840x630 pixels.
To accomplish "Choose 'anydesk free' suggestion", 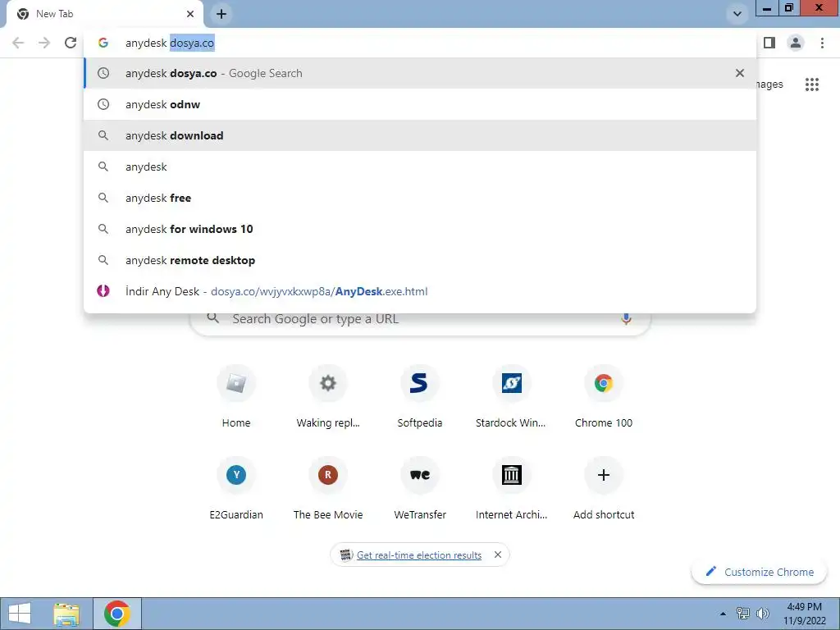I will pyautogui.click(x=420, y=198).
